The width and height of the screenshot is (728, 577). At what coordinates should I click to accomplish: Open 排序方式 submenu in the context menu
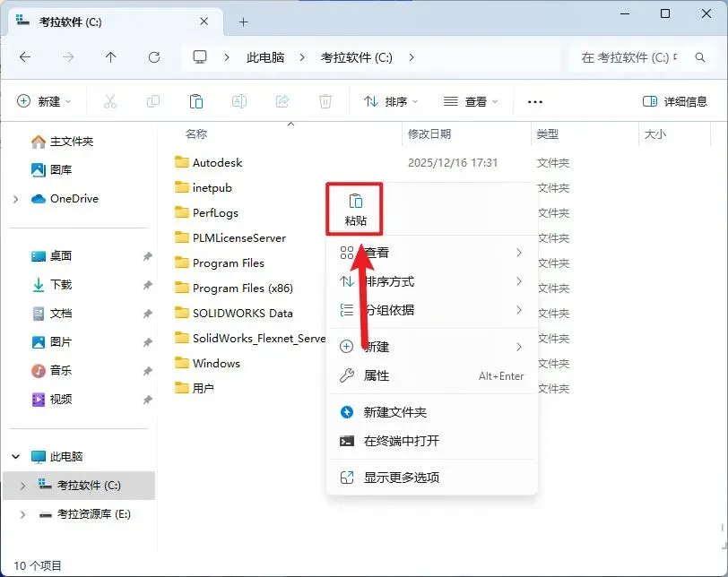[432, 281]
